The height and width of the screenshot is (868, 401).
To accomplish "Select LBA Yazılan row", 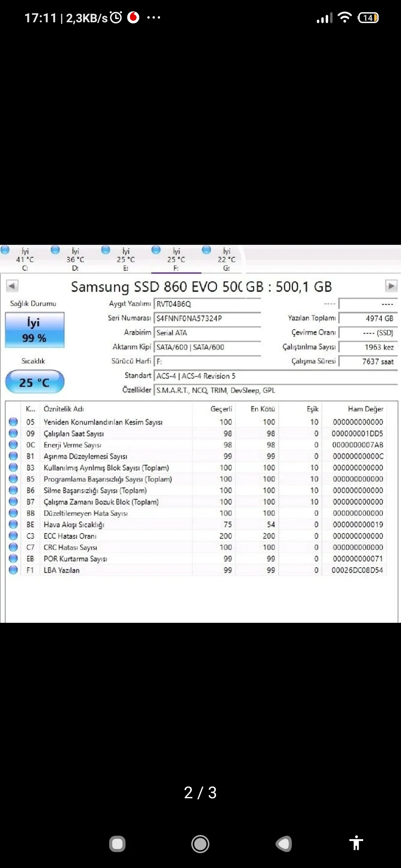I will pyautogui.click(x=196, y=570).
